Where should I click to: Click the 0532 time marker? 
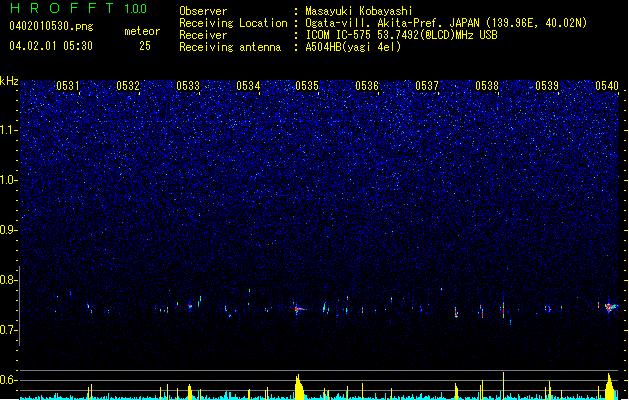point(128,86)
